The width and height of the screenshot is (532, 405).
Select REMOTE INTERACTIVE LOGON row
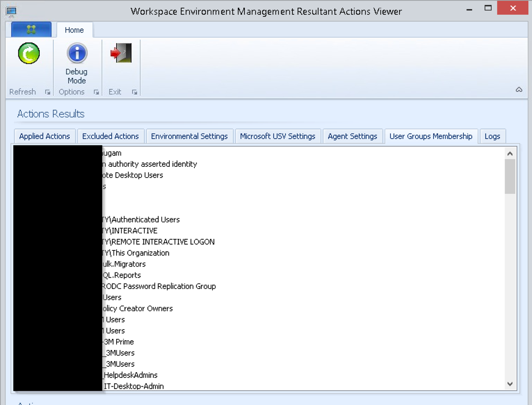(260, 242)
